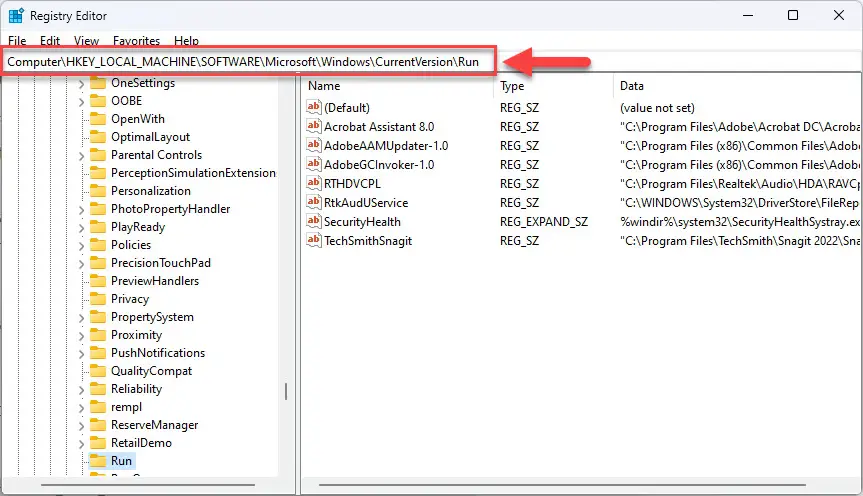Click the RTHDVCPL value icon

click(x=314, y=183)
